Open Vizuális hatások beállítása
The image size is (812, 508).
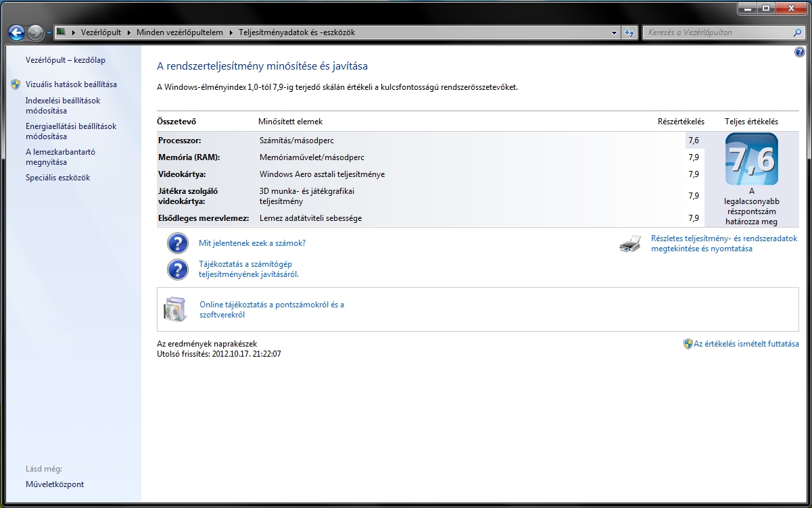point(71,84)
